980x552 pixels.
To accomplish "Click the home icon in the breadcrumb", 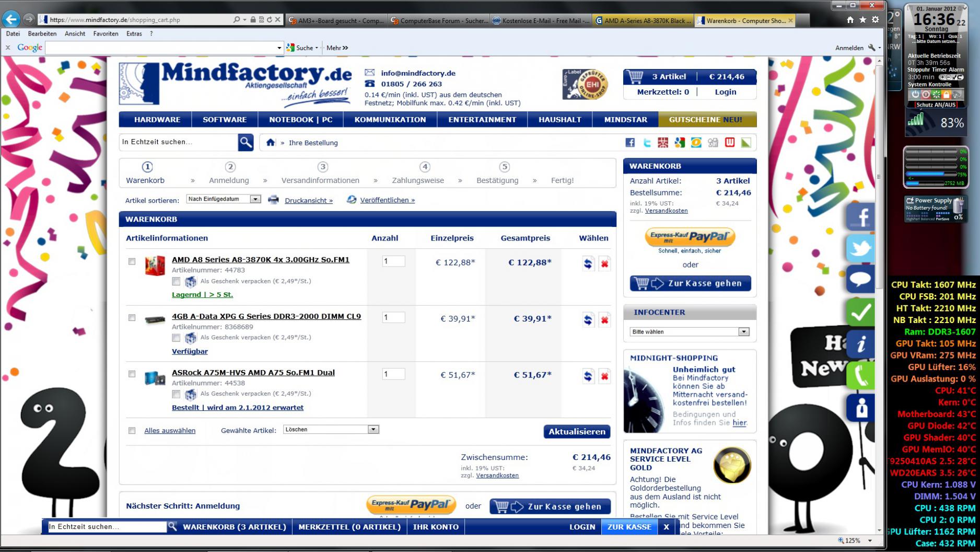I will (270, 142).
